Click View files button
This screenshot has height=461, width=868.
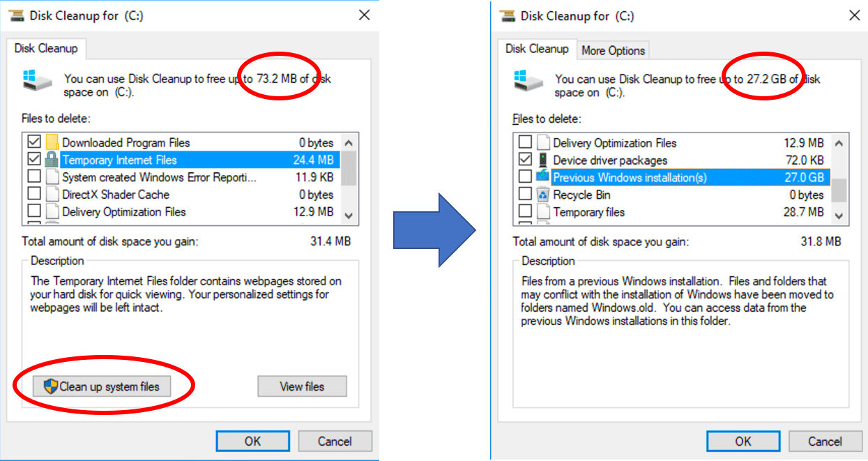[302, 386]
